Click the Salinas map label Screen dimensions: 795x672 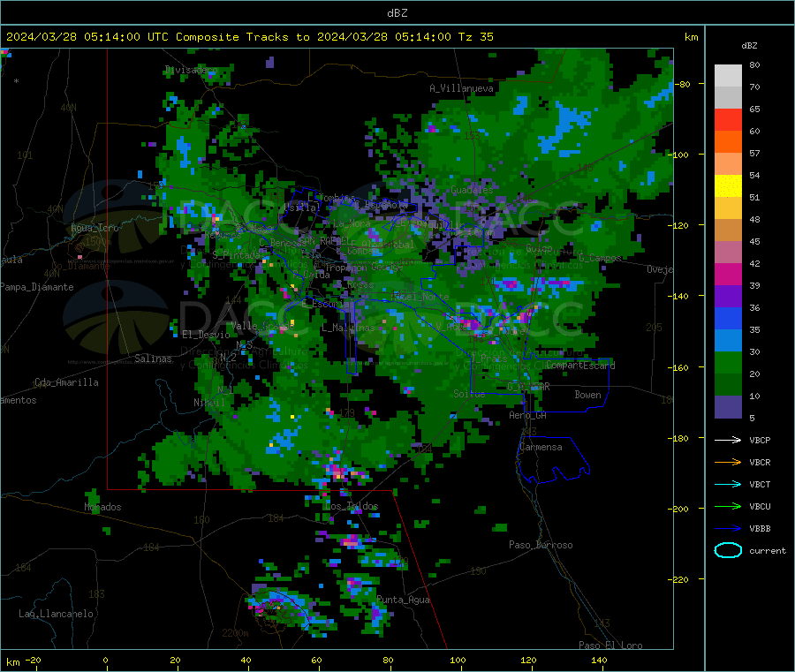click(x=153, y=359)
